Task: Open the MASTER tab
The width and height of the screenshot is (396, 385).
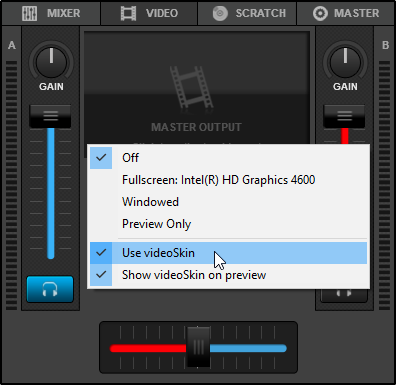Action: pos(345,13)
